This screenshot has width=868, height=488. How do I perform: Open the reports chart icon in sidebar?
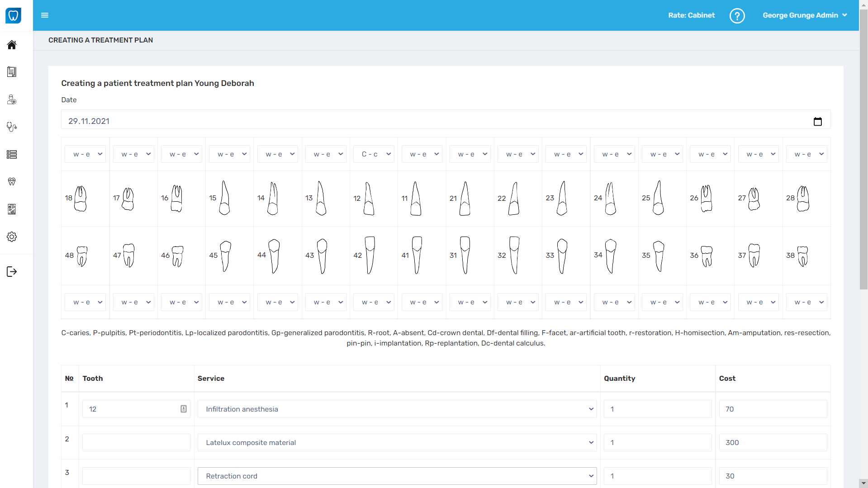tap(11, 209)
